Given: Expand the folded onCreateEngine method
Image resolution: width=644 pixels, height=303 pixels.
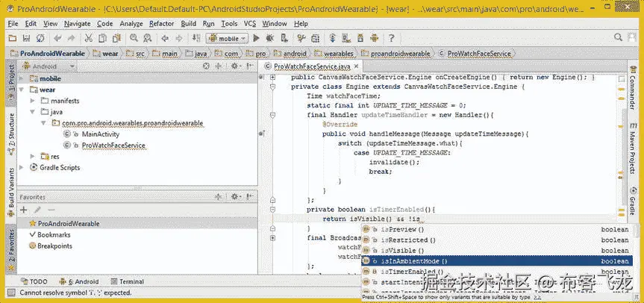Looking at the screenshot, I should pyautogui.click(x=272, y=77).
